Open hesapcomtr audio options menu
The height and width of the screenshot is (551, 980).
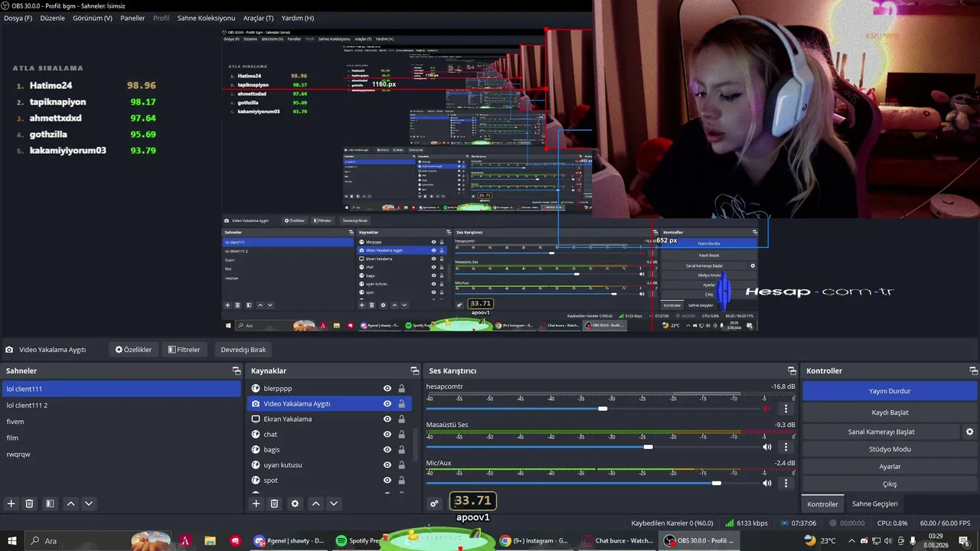coord(786,409)
